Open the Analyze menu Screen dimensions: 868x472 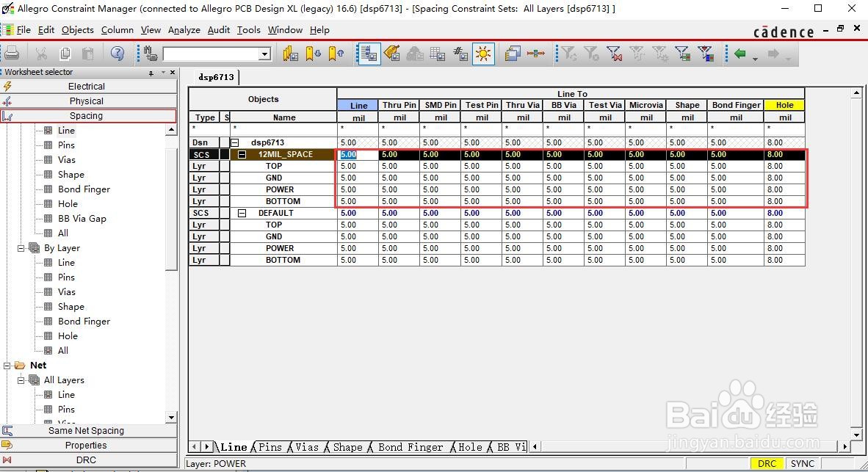tap(184, 30)
